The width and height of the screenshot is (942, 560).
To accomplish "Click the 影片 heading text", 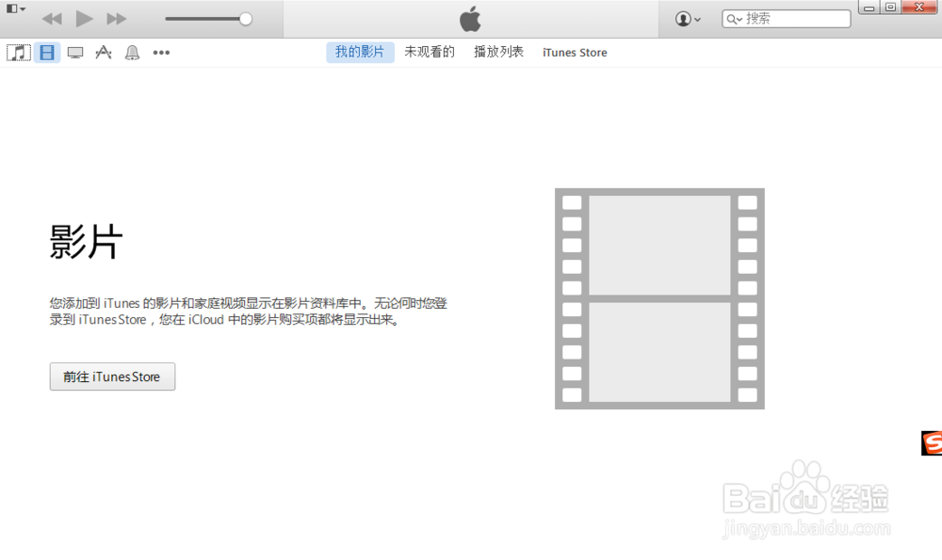I will [x=86, y=242].
